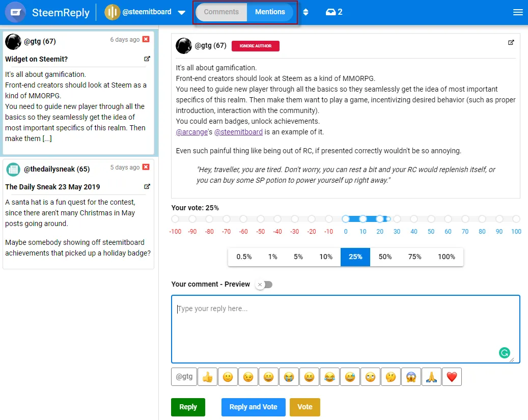Click into the reply text area
528x420 pixels.
(x=346, y=329)
